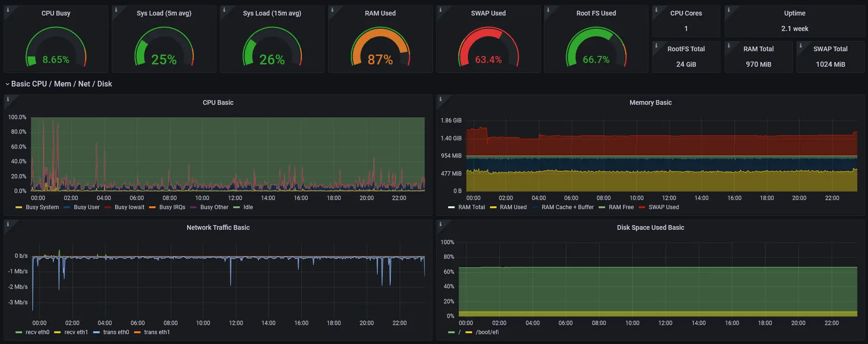This screenshot has height=344, width=868.
Task: Toggle recv eth1 series in network legend
Action: pos(76,332)
